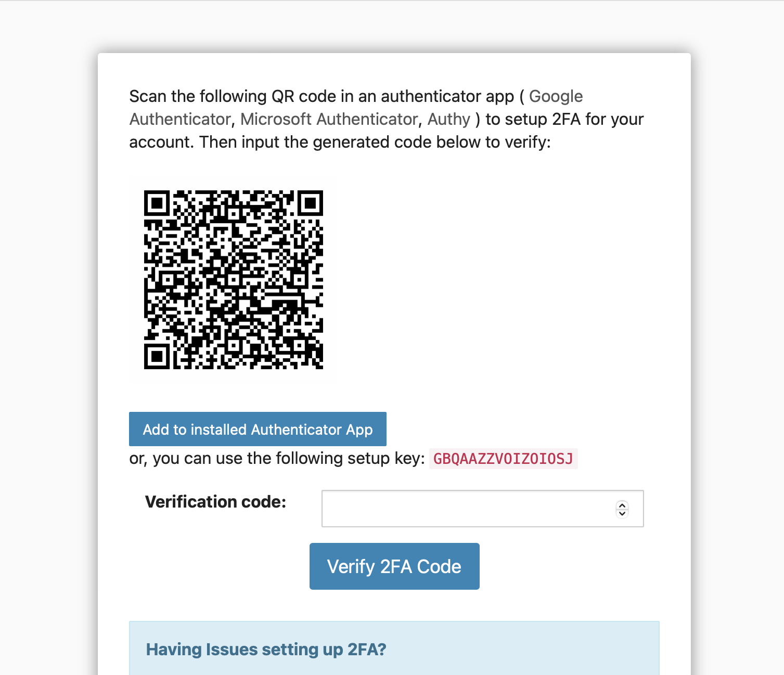
Task: Click the Having Issues setting up 2FA? heading
Action: 266,650
